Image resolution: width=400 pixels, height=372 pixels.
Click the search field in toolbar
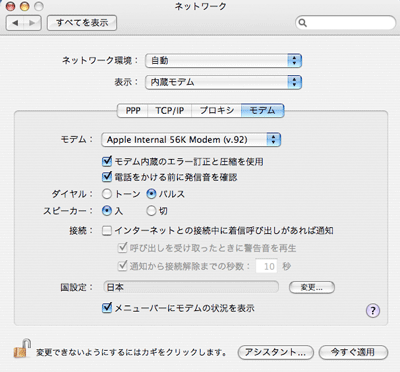(345, 23)
